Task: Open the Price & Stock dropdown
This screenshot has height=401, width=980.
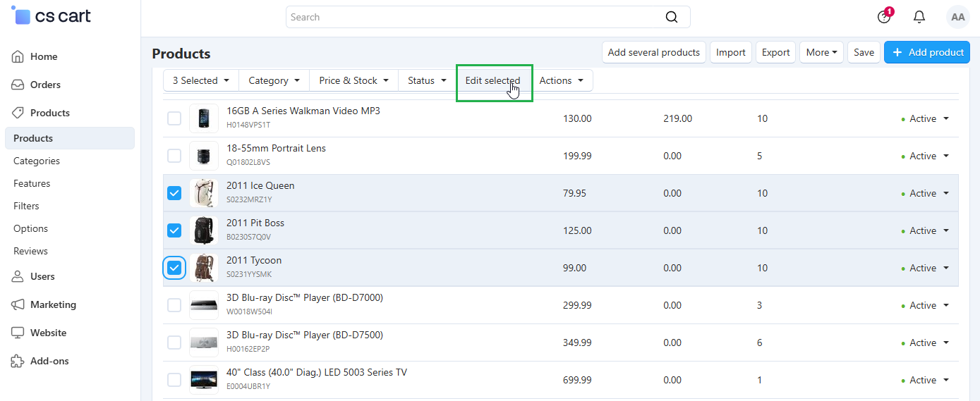Action: (x=354, y=80)
